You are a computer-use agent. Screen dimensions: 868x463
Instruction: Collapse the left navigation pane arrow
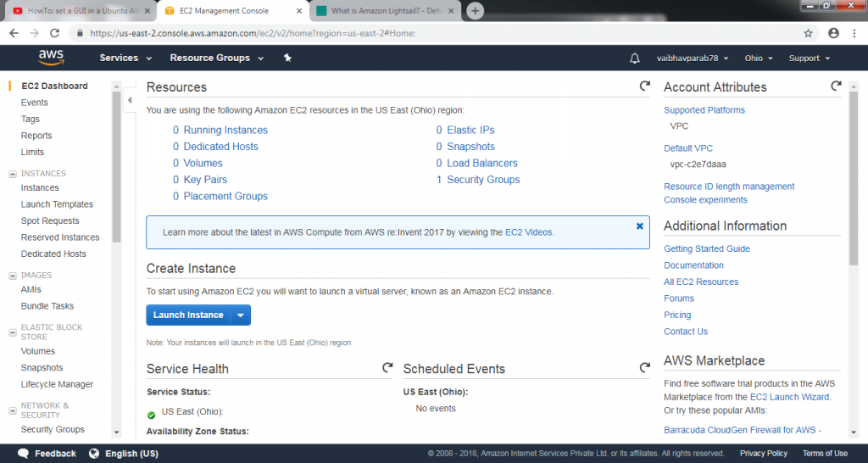130,101
